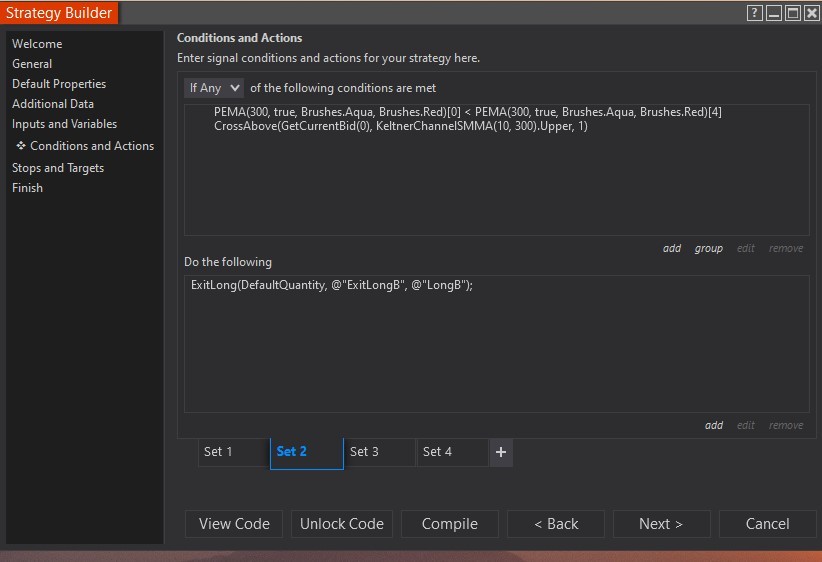
Task: Select the CrossAbove KeltnerChannel condition line
Action: (x=401, y=126)
